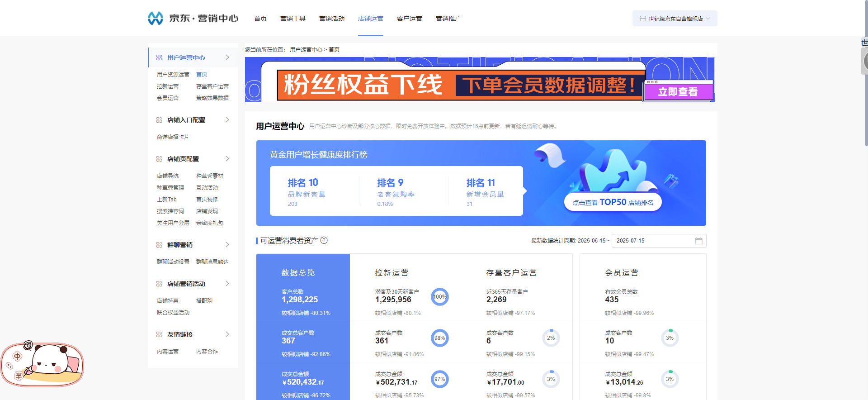Screen dimensions: 868x400
Task: Toggle the 用户运营中心 sidebar chevron
Action: pyautogui.click(x=227, y=57)
